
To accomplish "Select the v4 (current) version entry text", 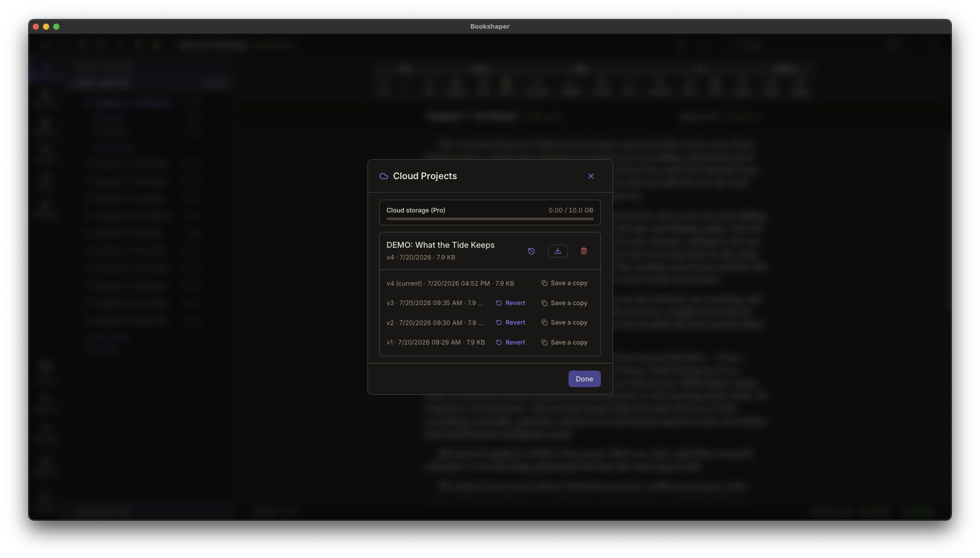I will pos(450,283).
